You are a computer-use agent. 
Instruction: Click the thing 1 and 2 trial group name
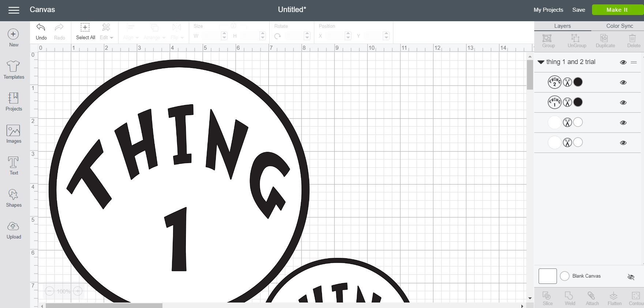(x=570, y=62)
